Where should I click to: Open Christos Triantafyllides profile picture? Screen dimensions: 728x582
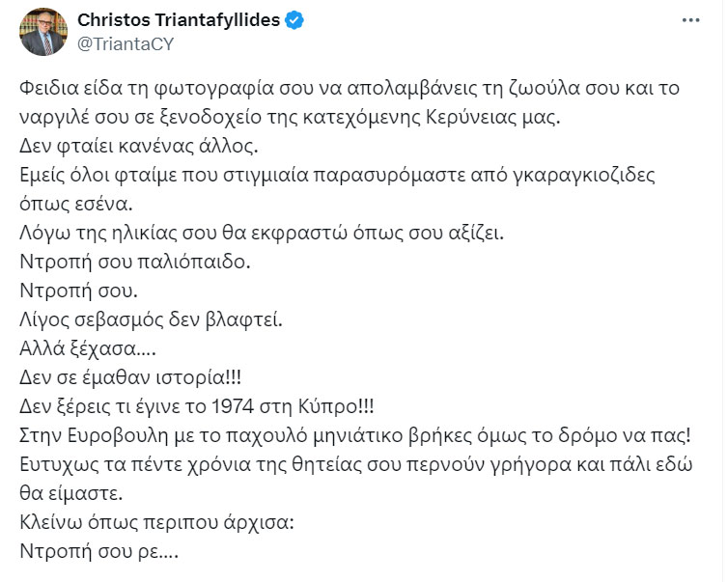(x=43, y=32)
